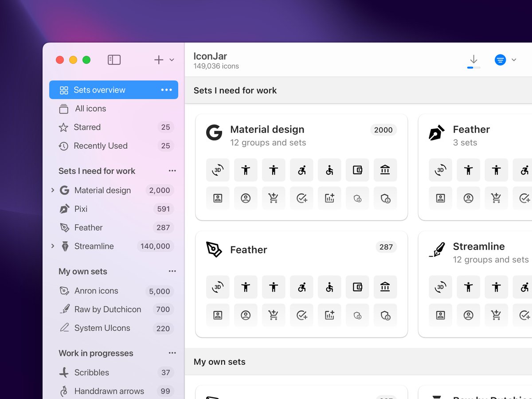
Task: Click the bank building icon in Material design card
Action: click(385, 170)
